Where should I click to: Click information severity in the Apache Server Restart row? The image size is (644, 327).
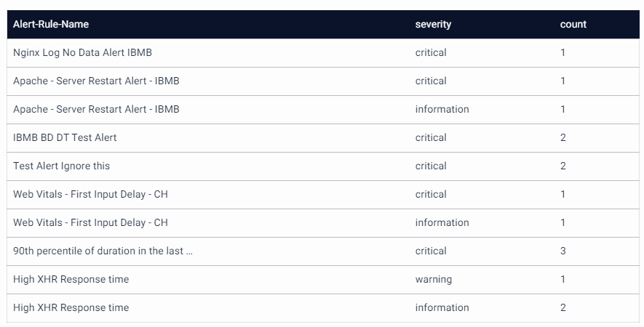(442, 109)
